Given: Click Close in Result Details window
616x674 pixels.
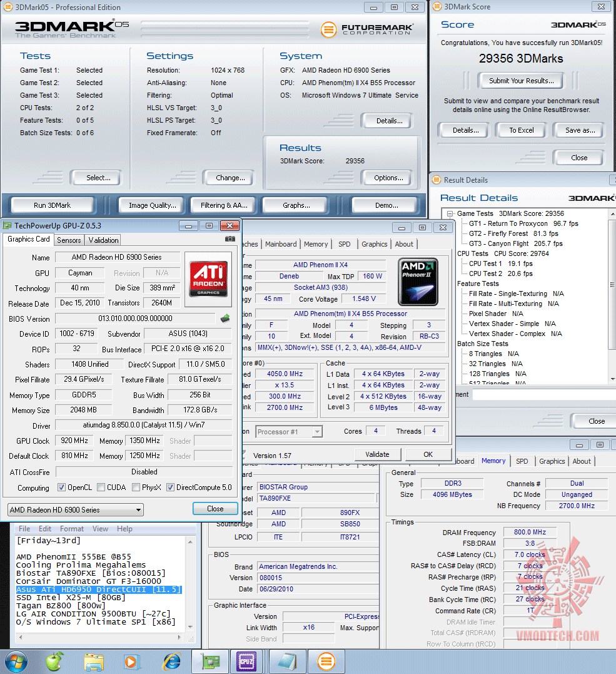Looking at the screenshot, I should [595, 421].
